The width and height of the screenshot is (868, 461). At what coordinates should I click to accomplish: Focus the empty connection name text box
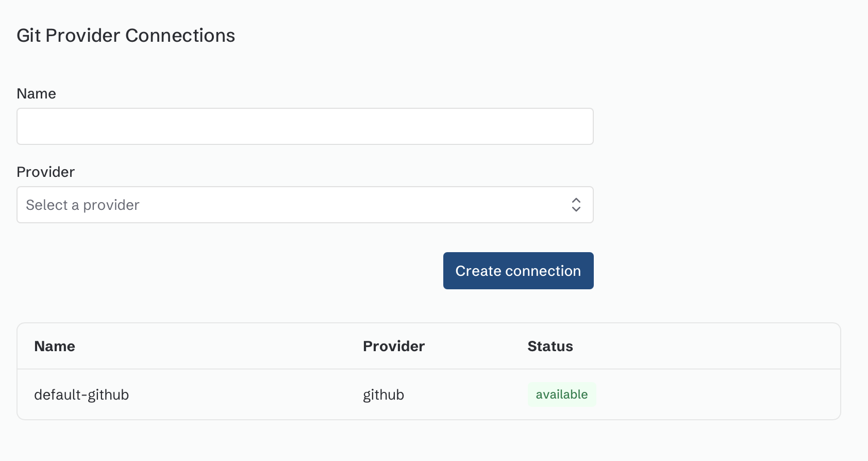click(x=305, y=126)
